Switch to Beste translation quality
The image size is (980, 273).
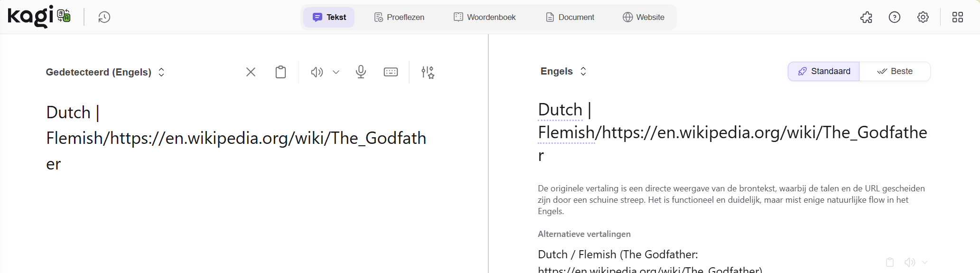(895, 71)
